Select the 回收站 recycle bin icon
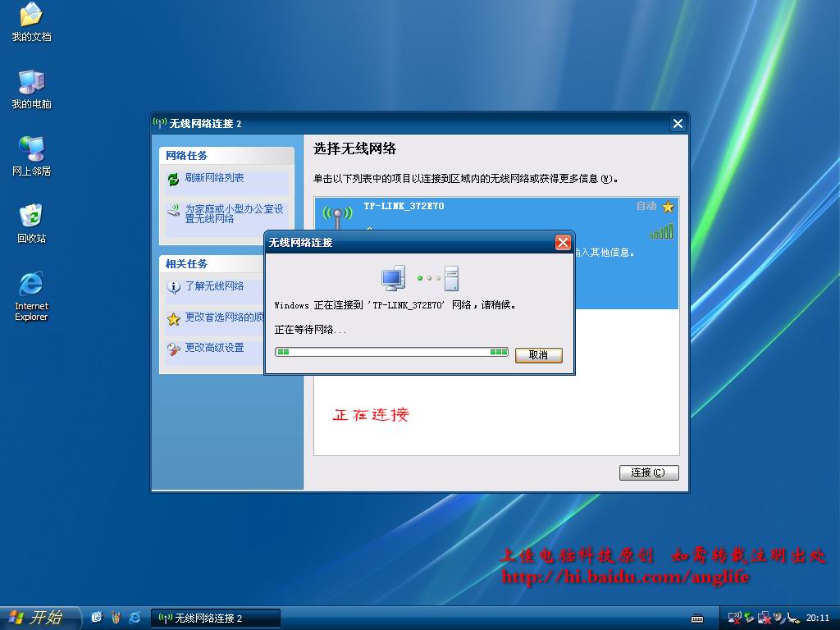 [31, 223]
